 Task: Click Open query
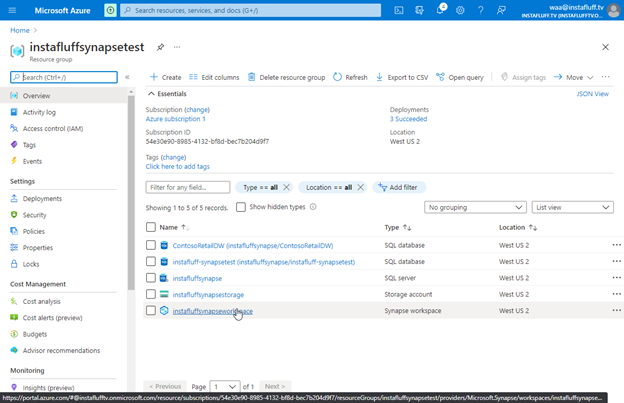460,77
